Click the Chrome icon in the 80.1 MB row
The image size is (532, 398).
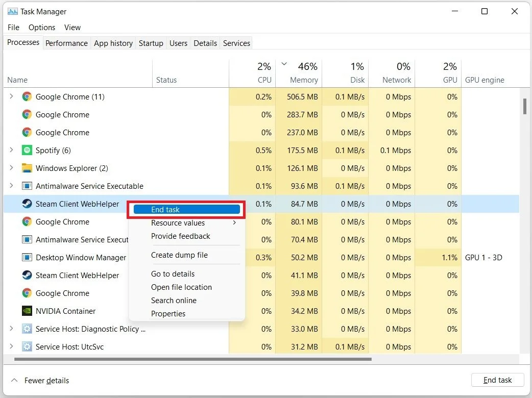pos(27,222)
